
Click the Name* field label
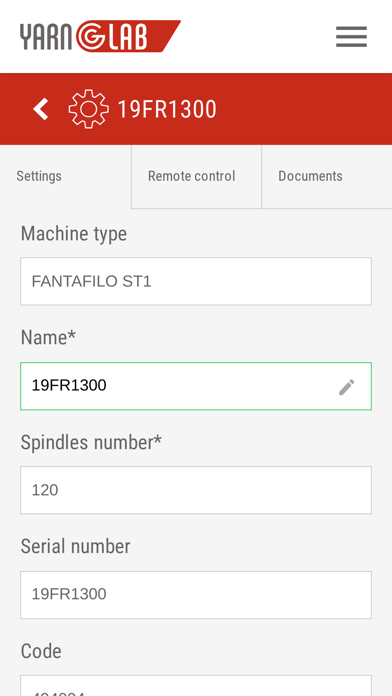[x=48, y=338]
